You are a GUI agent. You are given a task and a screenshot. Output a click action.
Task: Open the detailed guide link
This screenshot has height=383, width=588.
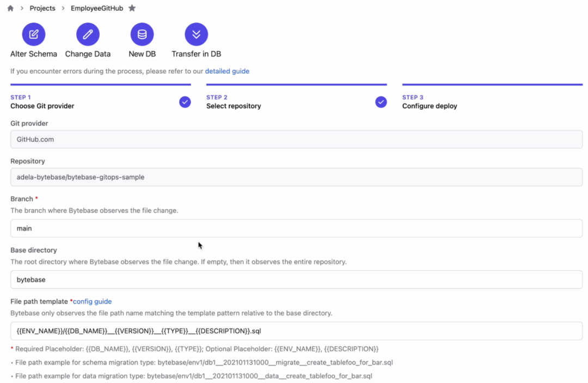point(227,71)
